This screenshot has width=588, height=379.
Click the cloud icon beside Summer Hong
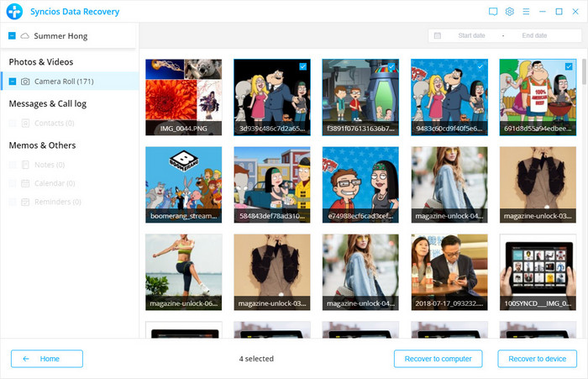click(24, 36)
